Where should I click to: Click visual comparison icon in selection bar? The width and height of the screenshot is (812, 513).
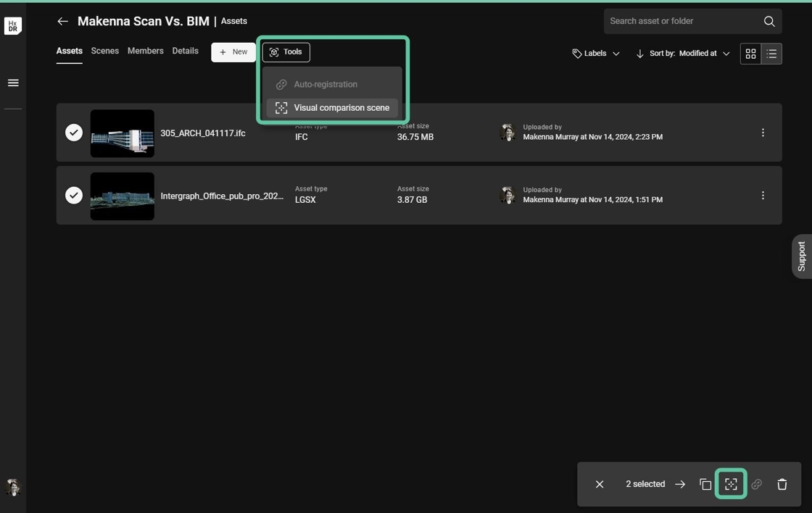point(731,484)
